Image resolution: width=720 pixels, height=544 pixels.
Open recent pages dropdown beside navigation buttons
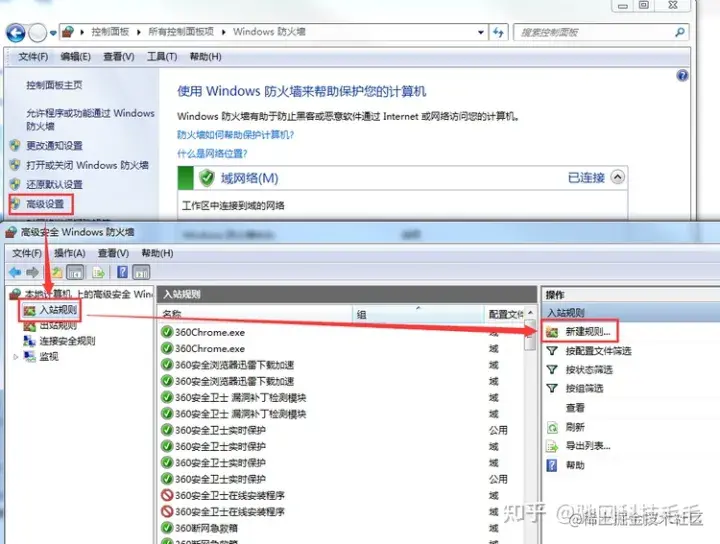click(53, 33)
